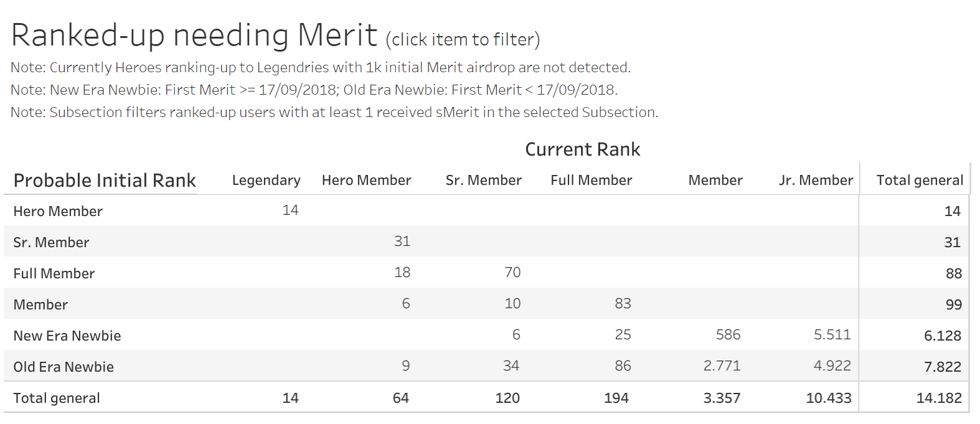Viewport: 980px width, 424px height.
Task: Click the 14.182 grand total value
Action: point(939,398)
